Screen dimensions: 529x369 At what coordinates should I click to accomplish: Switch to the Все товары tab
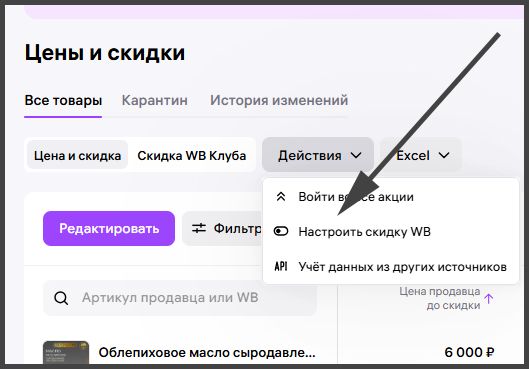point(63,101)
